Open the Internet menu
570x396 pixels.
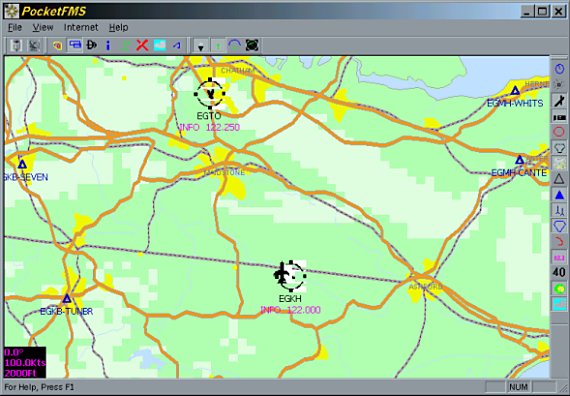tap(81, 27)
